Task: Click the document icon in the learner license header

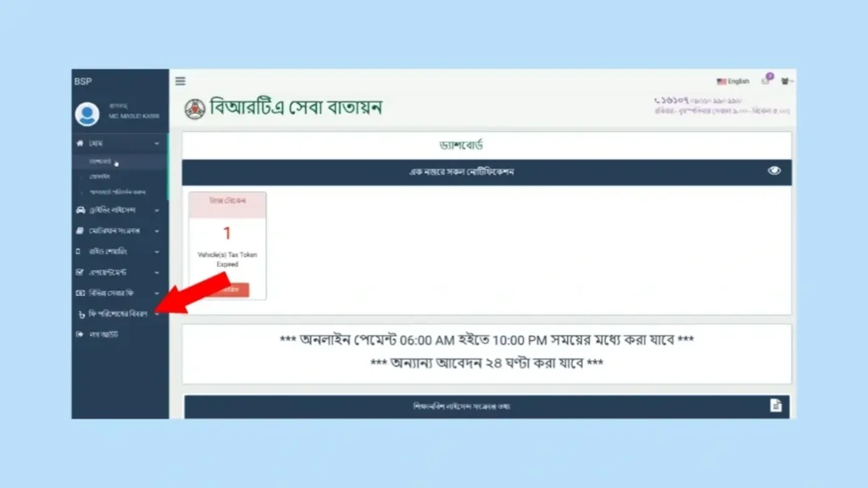Action: click(775, 406)
